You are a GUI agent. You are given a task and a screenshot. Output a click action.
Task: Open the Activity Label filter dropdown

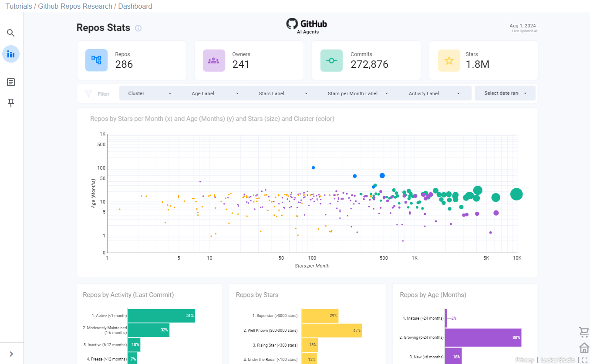pyautogui.click(x=435, y=93)
